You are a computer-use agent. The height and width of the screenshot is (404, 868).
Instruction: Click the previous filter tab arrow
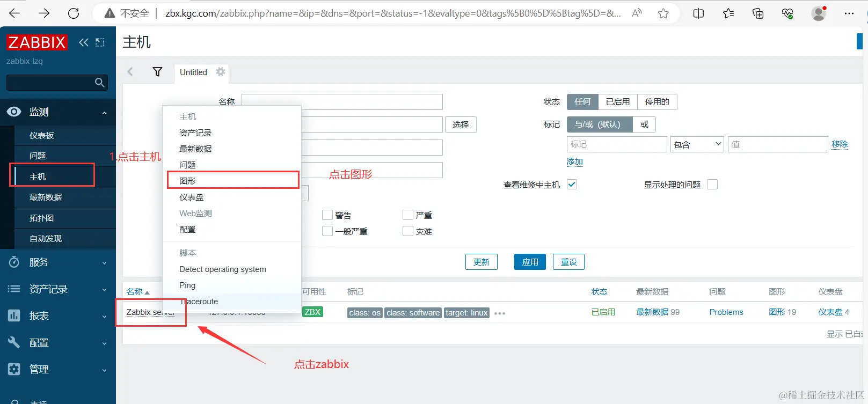tap(130, 71)
